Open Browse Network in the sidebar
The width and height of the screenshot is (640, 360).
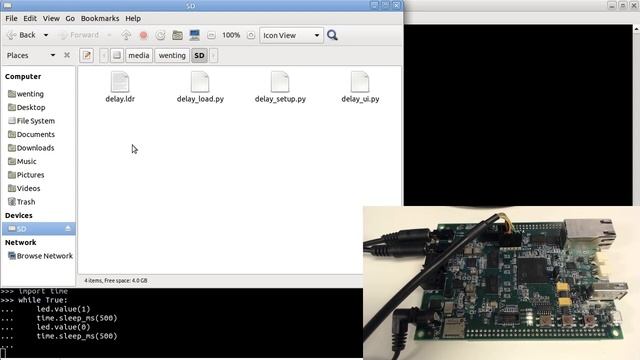click(40, 256)
